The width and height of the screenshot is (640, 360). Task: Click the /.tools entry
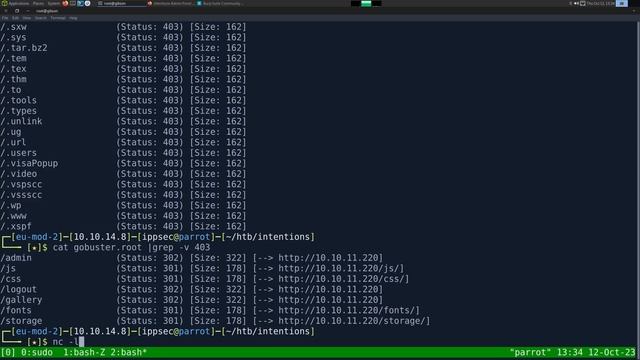tap(18, 100)
